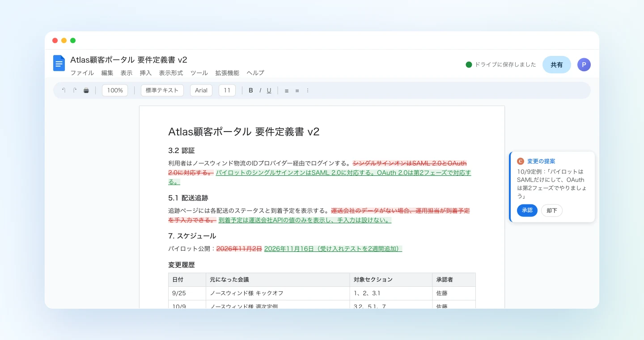Viewport: 644px width, 340px height.
Task: Click the 3.2 認証 section heading
Action: pyautogui.click(x=182, y=150)
